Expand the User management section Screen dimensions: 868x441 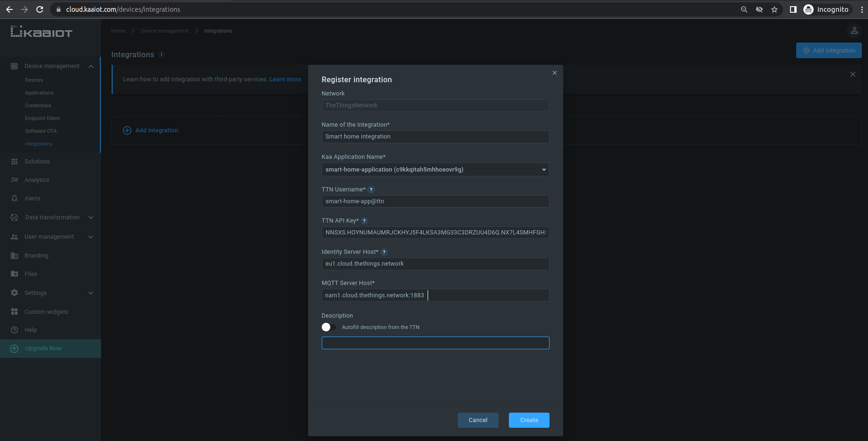[x=91, y=237]
